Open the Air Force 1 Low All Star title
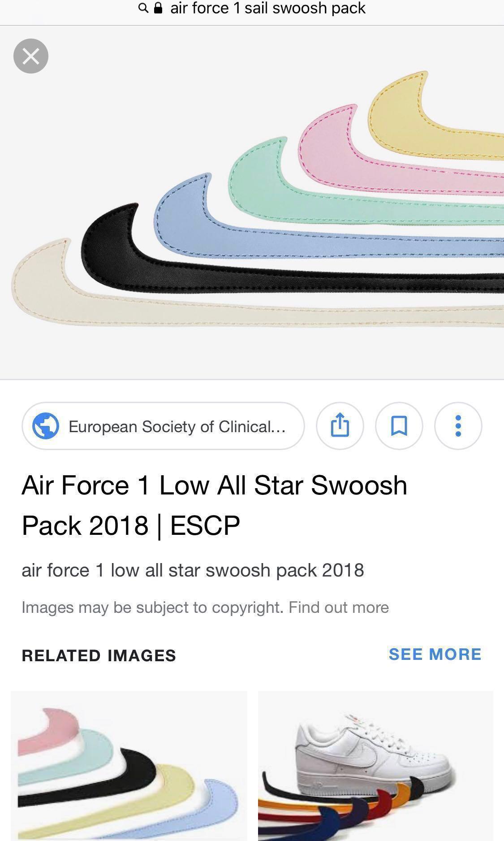The image size is (504, 841). [x=215, y=505]
